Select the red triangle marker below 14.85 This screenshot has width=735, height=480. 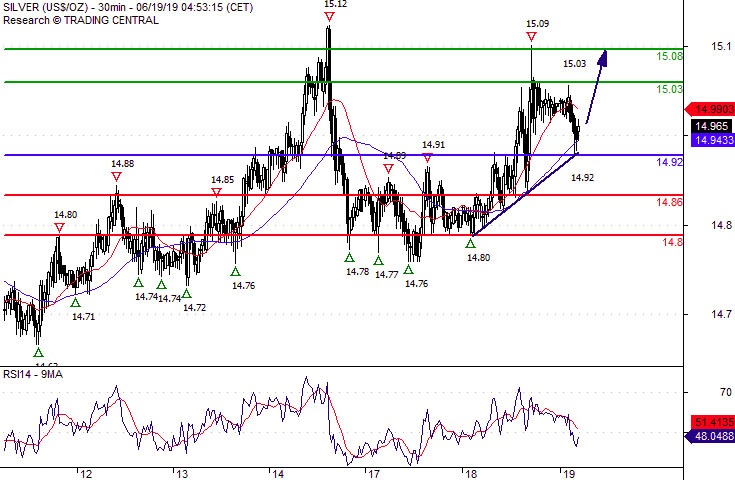click(x=216, y=193)
